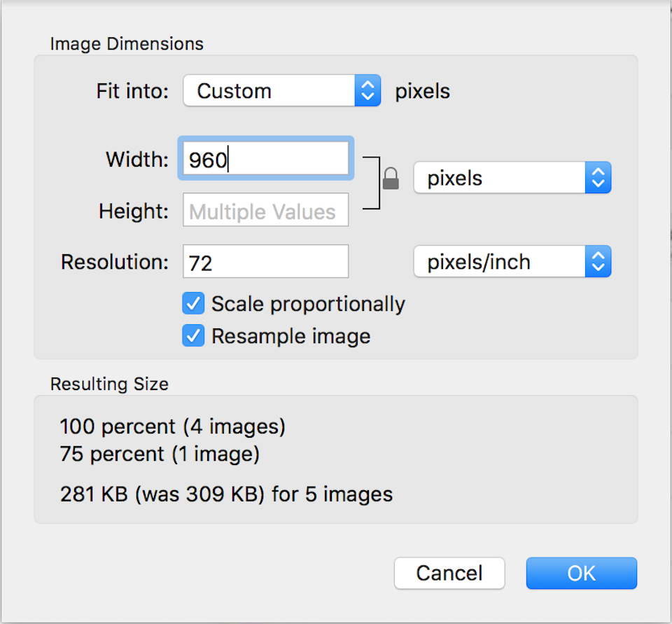672x624 pixels.
Task: Click the '100 percent (4 images)' line
Action: pos(173,427)
